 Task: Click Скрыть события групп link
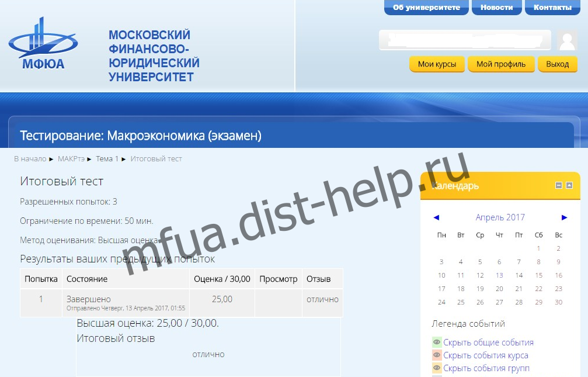pos(486,368)
